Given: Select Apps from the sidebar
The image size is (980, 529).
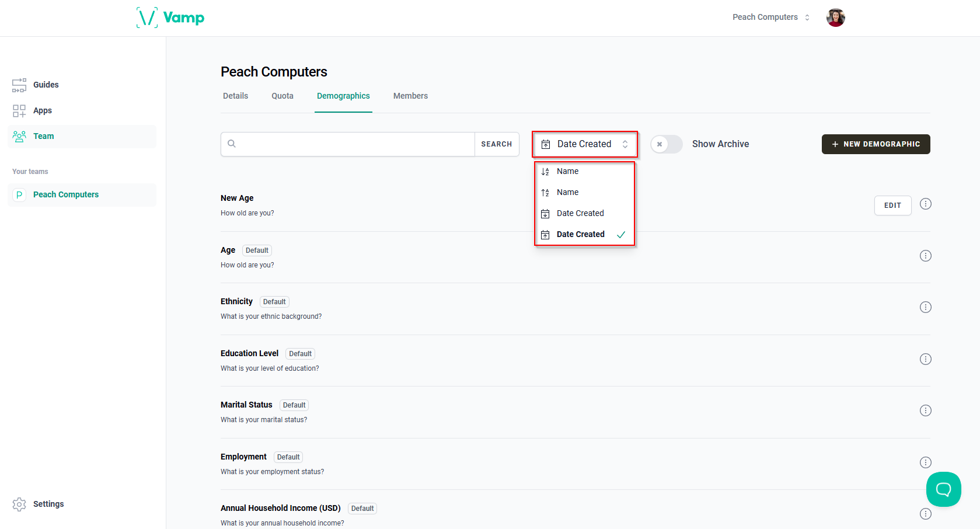Looking at the screenshot, I should pyautogui.click(x=41, y=110).
